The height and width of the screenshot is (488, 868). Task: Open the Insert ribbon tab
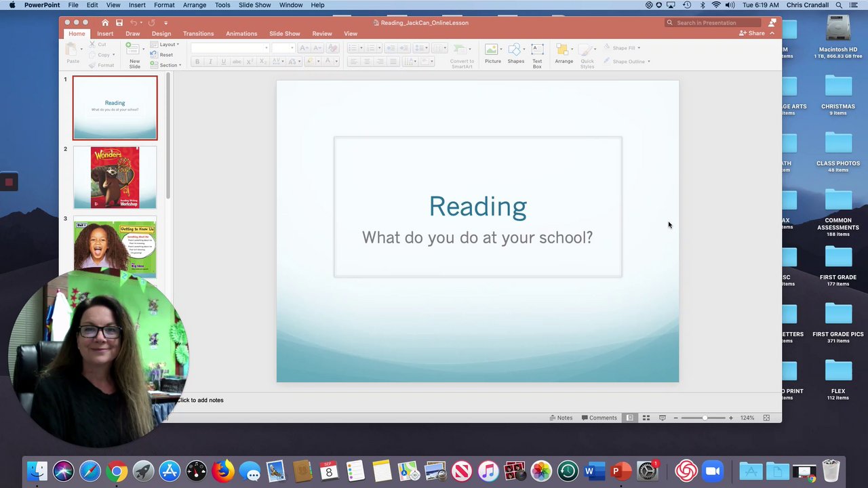click(x=105, y=33)
